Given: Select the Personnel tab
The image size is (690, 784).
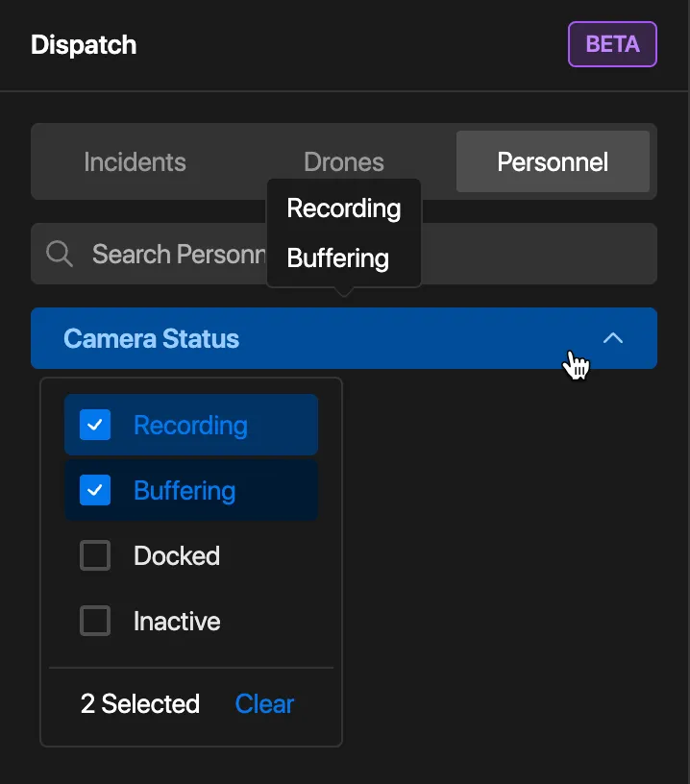Looking at the screenshot, I should [x=553, y=161].
